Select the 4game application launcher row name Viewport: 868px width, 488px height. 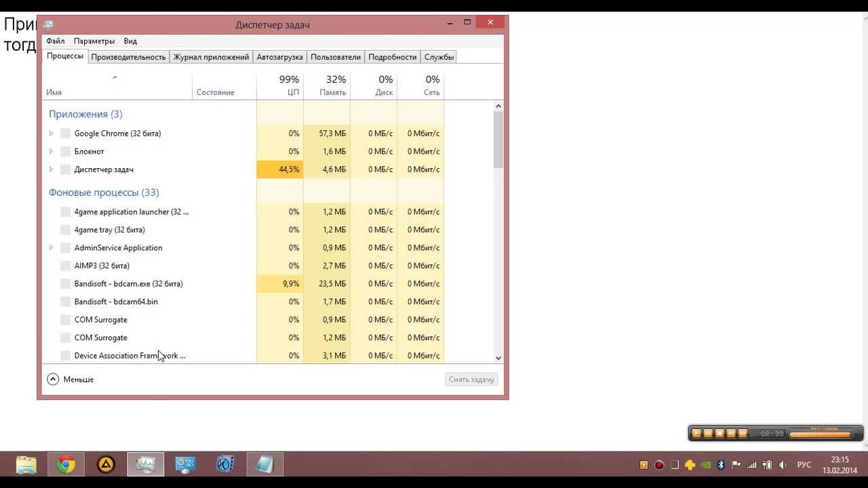(132, 212)
